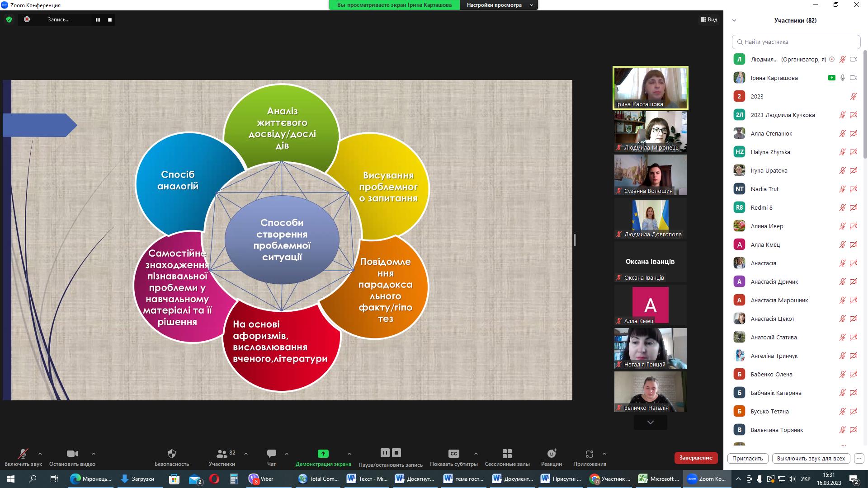Open Viber from the taskbar
Image resolution: width=868 pixels, height=488 pixels.
[261, 479]
